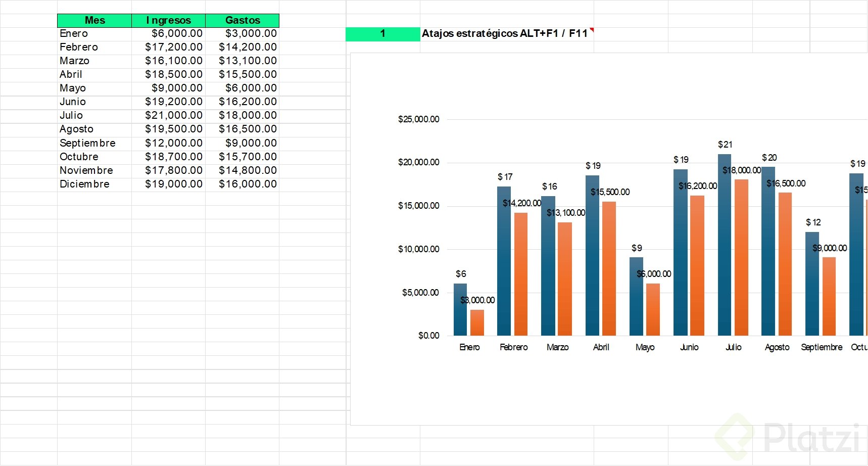Select Enero's Gastos cell in the table
868x466 pixels.
click(x=243, y=34)
